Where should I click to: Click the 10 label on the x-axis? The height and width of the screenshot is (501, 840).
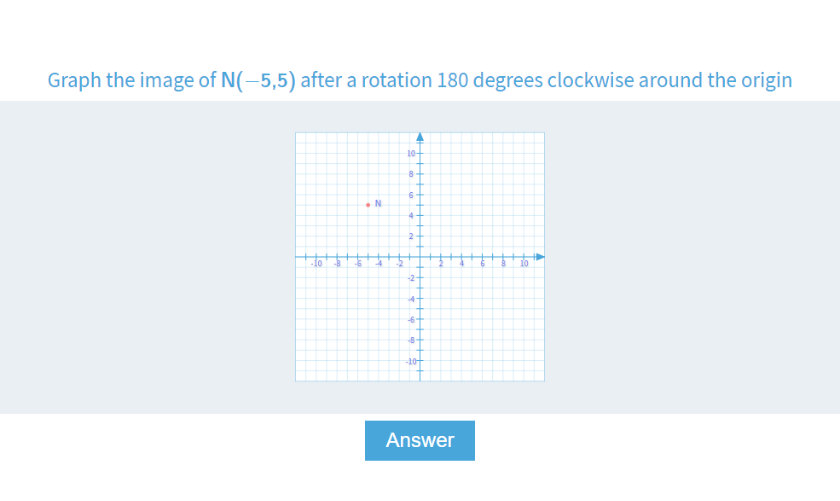click(522, 265)
